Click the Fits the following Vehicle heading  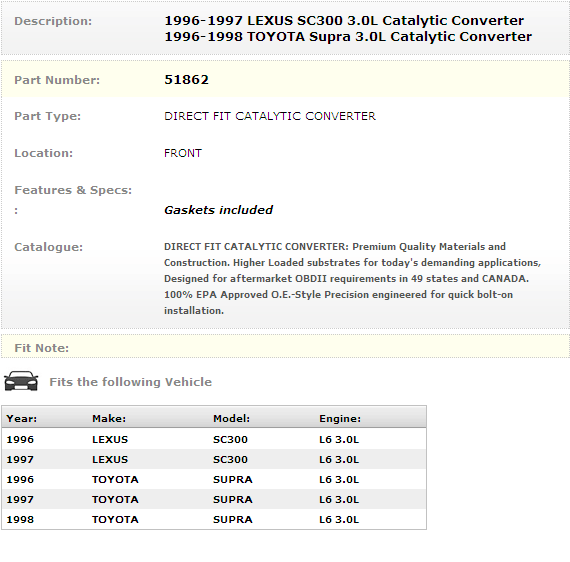click(131, 382)
